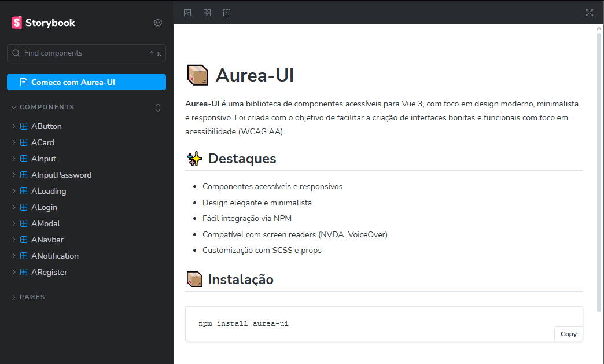Click the AModal component grid icon
This screenshot has width=604, height=364.
(x=24, y=223)
